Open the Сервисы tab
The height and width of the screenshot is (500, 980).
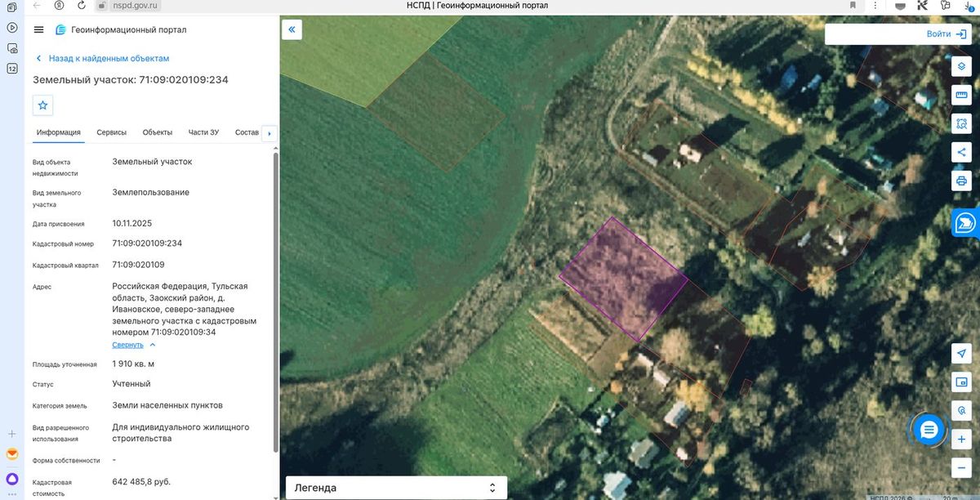(x=111, y=132)
